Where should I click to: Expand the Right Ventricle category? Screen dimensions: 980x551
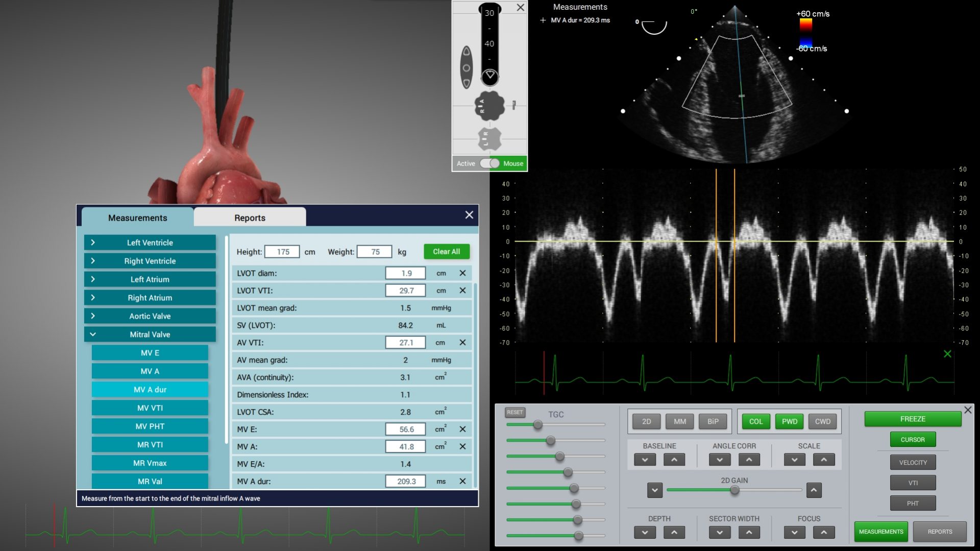(150, 261)
